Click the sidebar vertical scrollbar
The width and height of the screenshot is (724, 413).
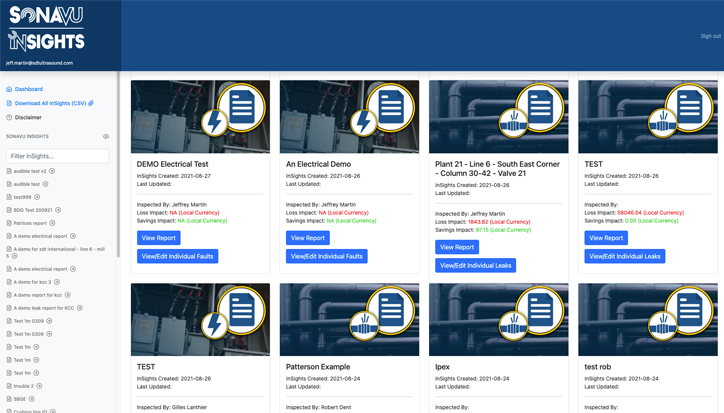118,164
